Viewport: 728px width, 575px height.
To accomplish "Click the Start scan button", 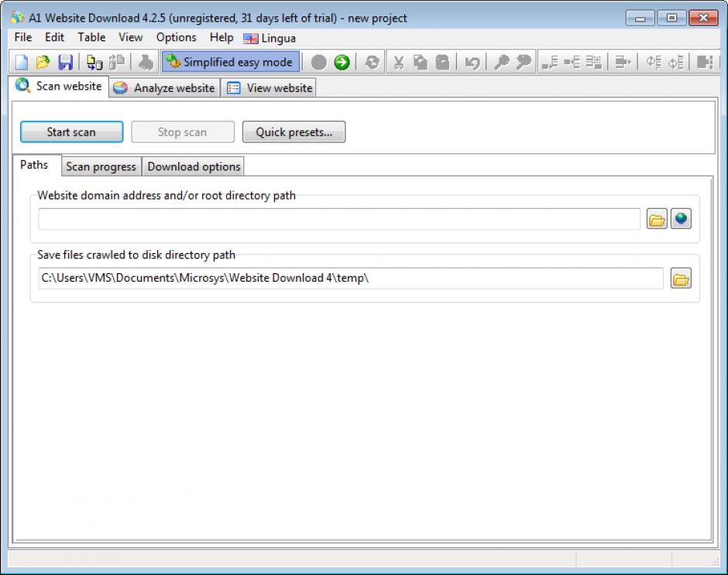I will 71,132.
